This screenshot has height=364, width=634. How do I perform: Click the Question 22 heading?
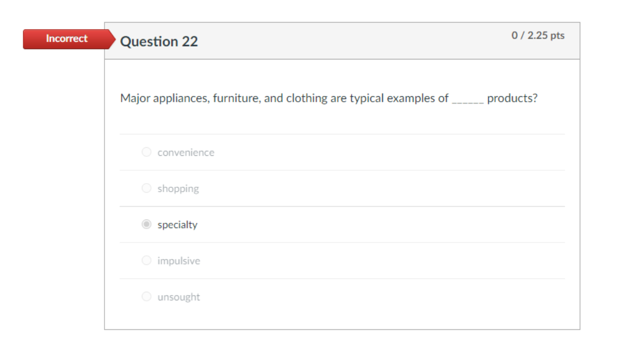point(159,41)
